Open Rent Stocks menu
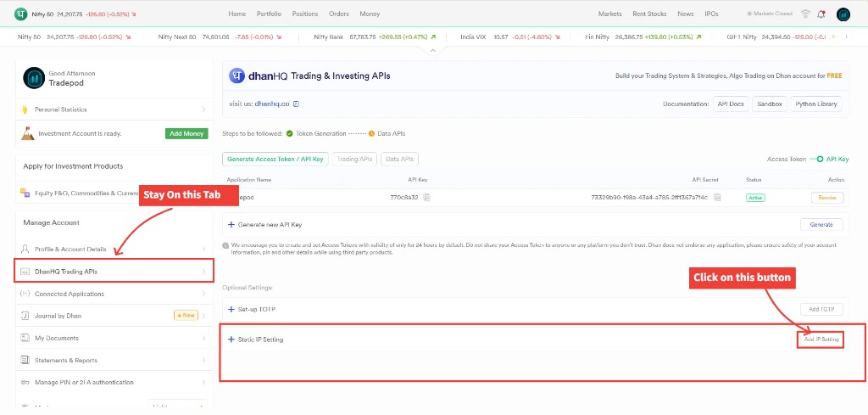The image size is (868, 415). 649,14
